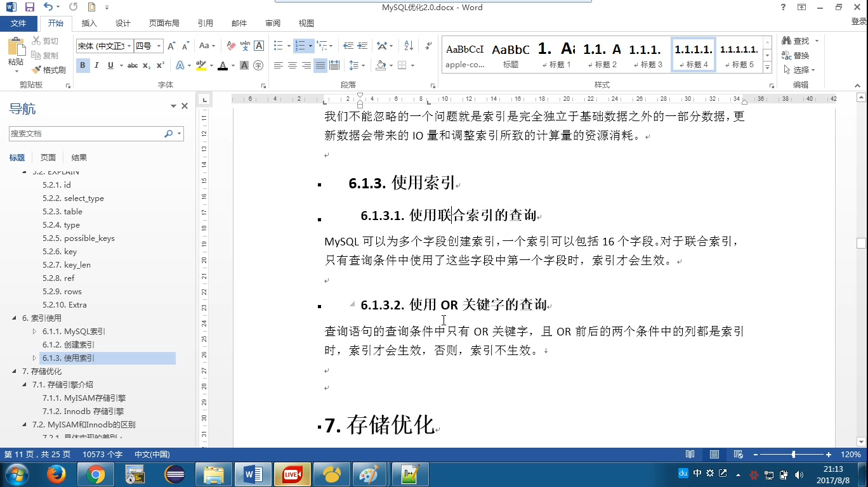Image resolution: width=868 pixels, height=487 pixels.
Task: Open the Find (查找) dropdown arrow
Action: click(x=817, y=41)
